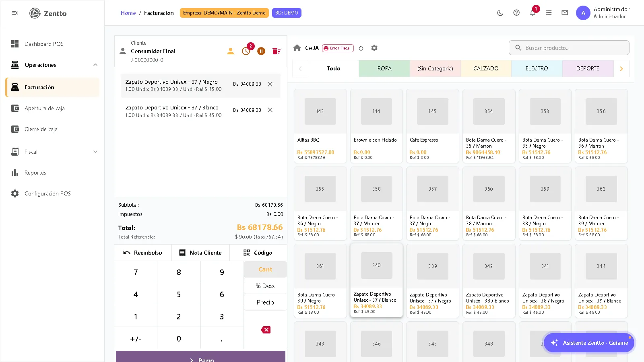Clear the cart with trash icon
The width and height of the screenshot is (644, 362).
tap(277, 51)
